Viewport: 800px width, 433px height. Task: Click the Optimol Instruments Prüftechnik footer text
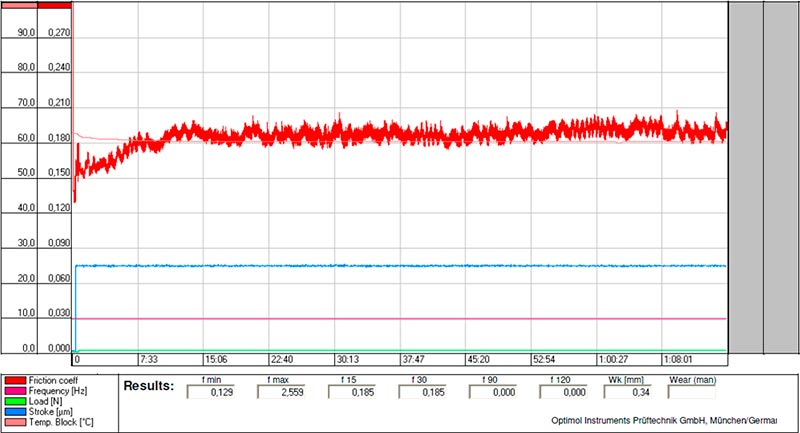[663, 420]
